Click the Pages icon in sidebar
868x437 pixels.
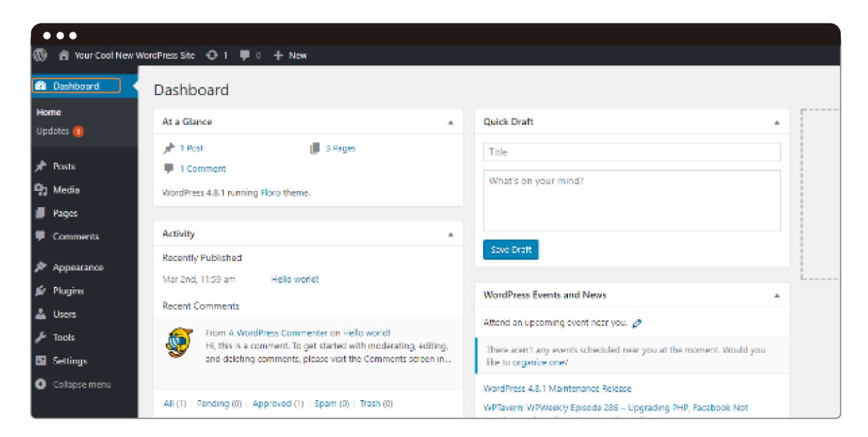[40, 213]
